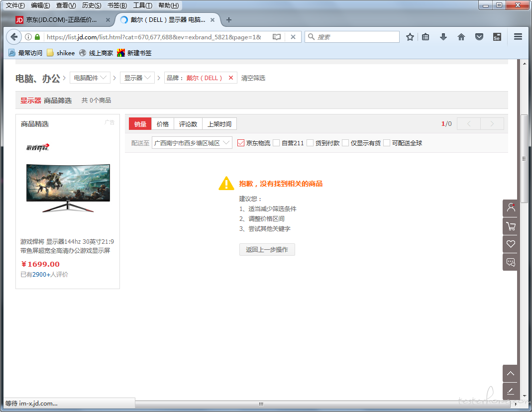Open shopping cart sidebar icon
Screen dimensions: 532x412
[x=510, y=226]
